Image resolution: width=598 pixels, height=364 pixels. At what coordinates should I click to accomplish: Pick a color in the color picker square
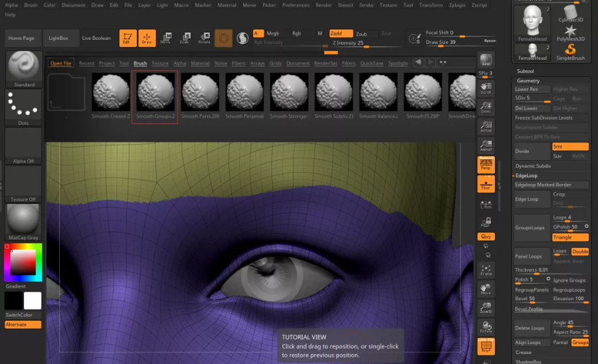click(23, 262)
